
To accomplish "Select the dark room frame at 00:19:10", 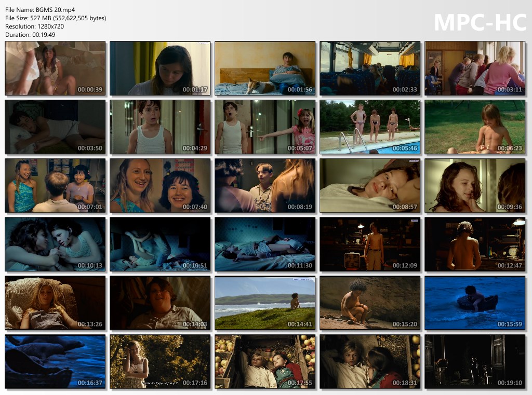I will tap(475, 362).
